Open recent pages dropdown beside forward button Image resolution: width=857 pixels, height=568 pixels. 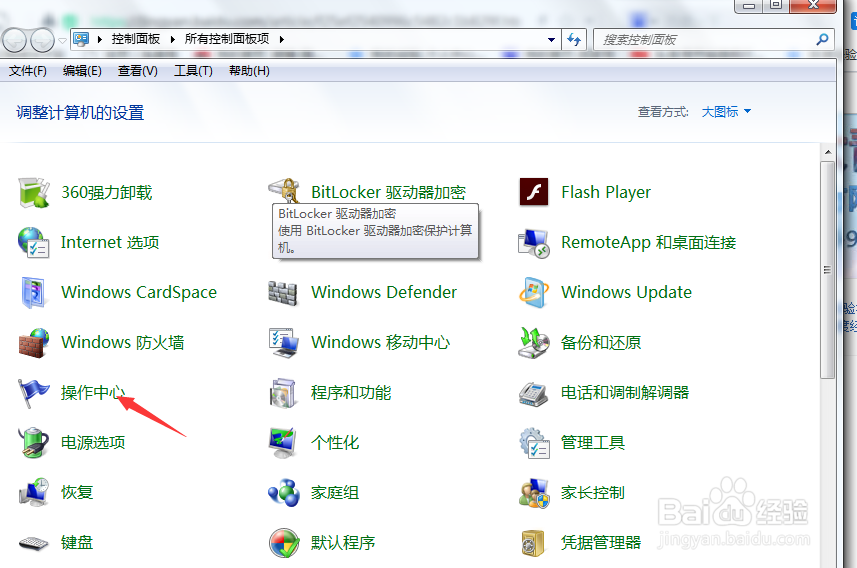click(62, 40)
